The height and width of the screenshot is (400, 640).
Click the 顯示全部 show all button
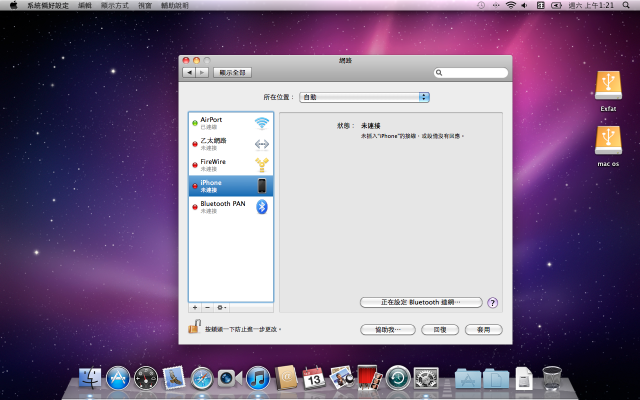(232, 73)
